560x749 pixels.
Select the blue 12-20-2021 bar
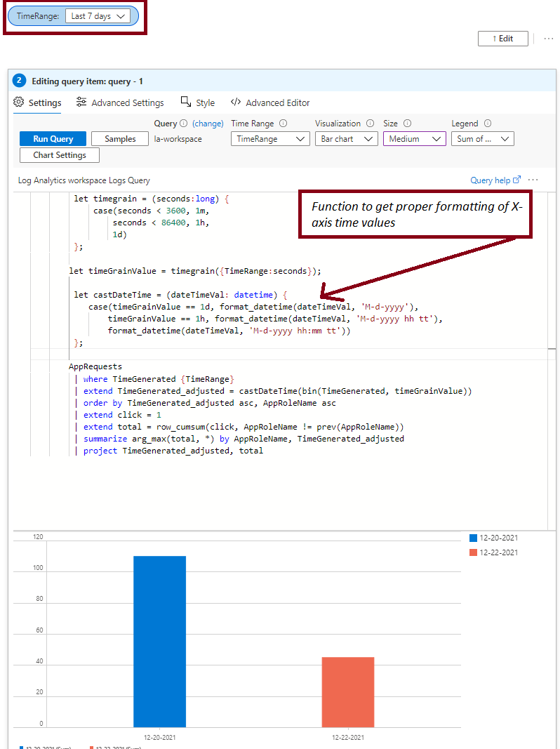pyautogui.click(x=159, y=642)
